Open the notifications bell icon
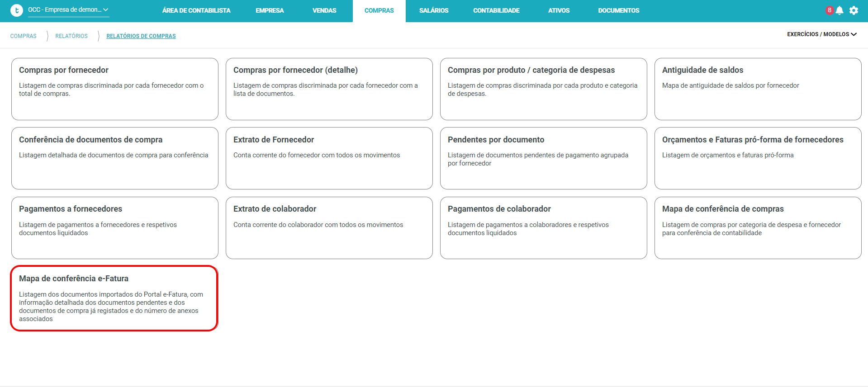 [840, 10]
